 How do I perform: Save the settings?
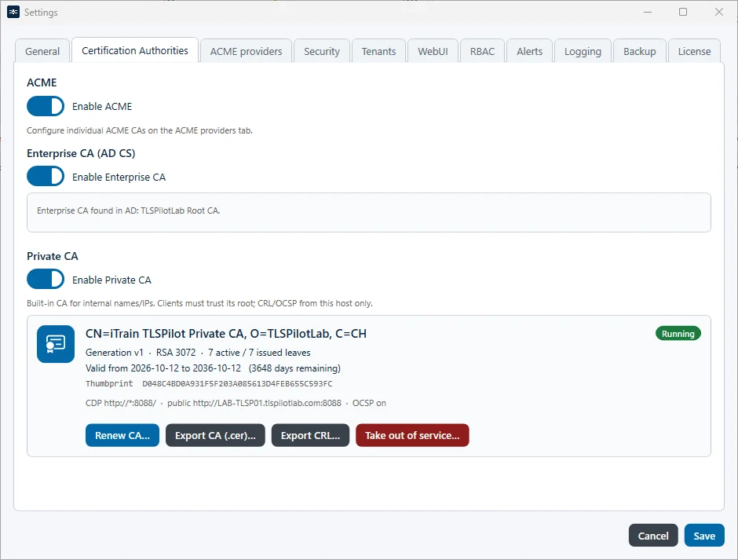pyautogui.click(x=704, y=536)
